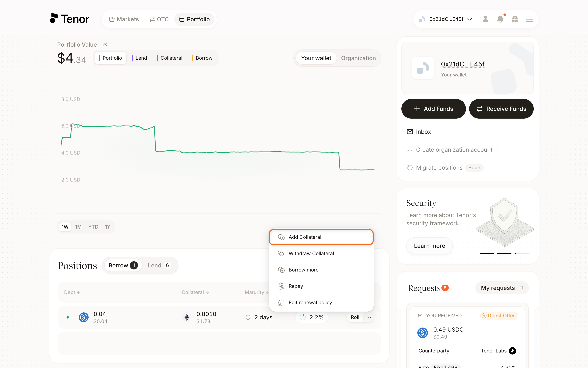Select the 1W time range
588x368 pixels.
click(x=65, y=227)
